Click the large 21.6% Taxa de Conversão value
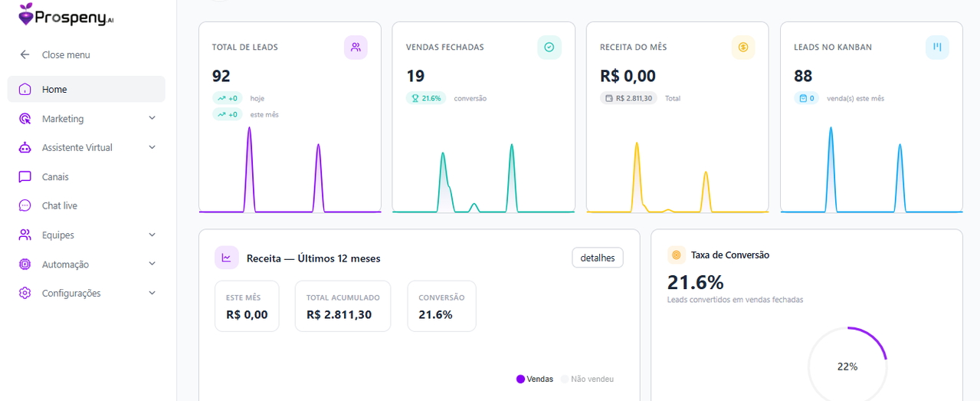Viewport: 980px width, 401px height. coord(696,282)
